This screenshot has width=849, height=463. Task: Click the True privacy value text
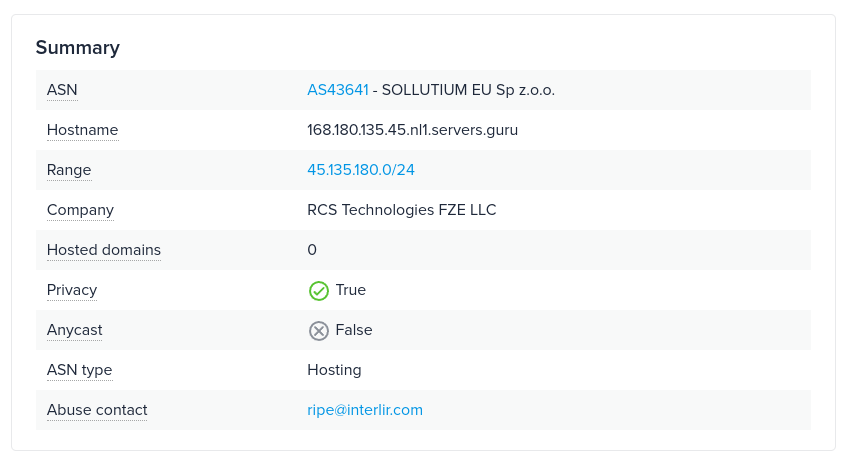(351, 290)
